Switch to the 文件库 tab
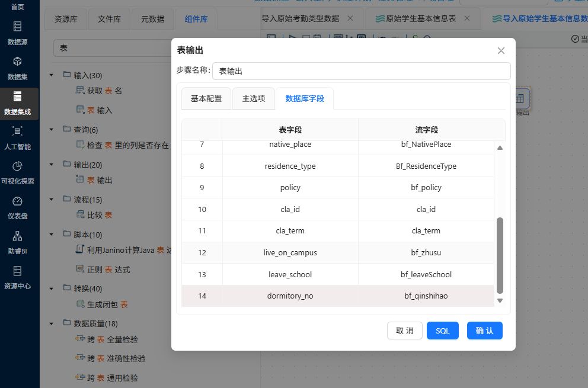 [x=109, y=19]
